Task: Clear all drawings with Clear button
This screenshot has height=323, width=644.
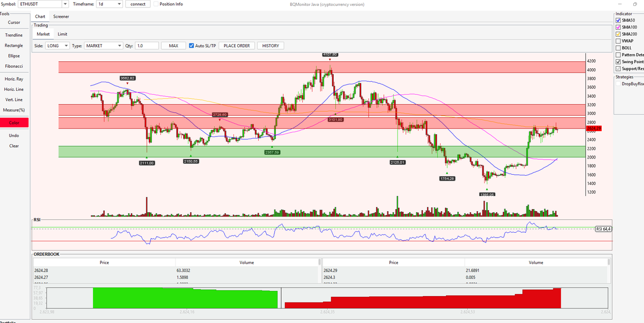Action: pyautogui.click(x=14, y=146)
